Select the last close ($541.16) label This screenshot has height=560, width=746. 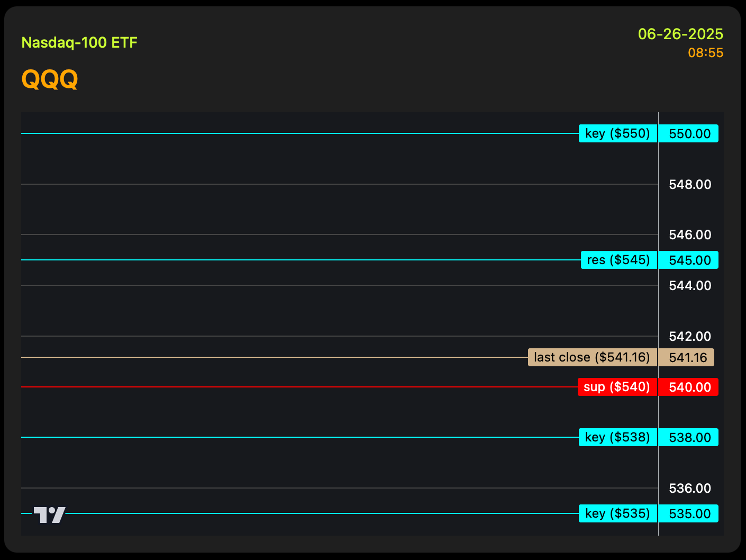click(x=592, y=357)
